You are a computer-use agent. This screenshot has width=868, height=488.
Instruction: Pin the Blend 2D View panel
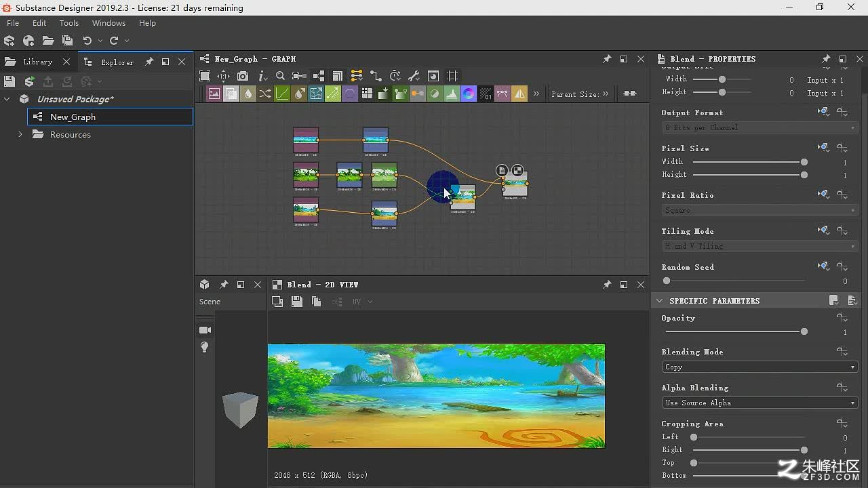[607, 285]
